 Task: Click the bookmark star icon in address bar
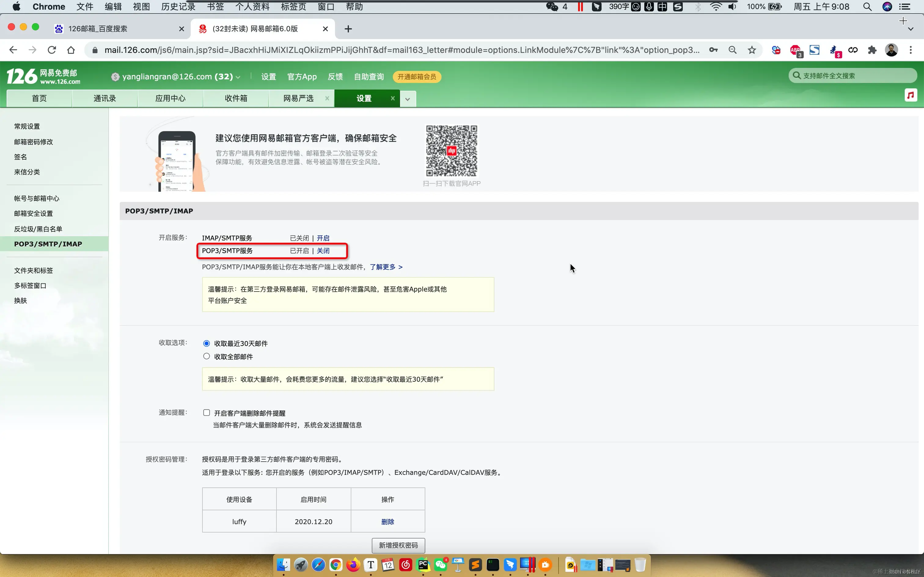[x=751, y=50]
